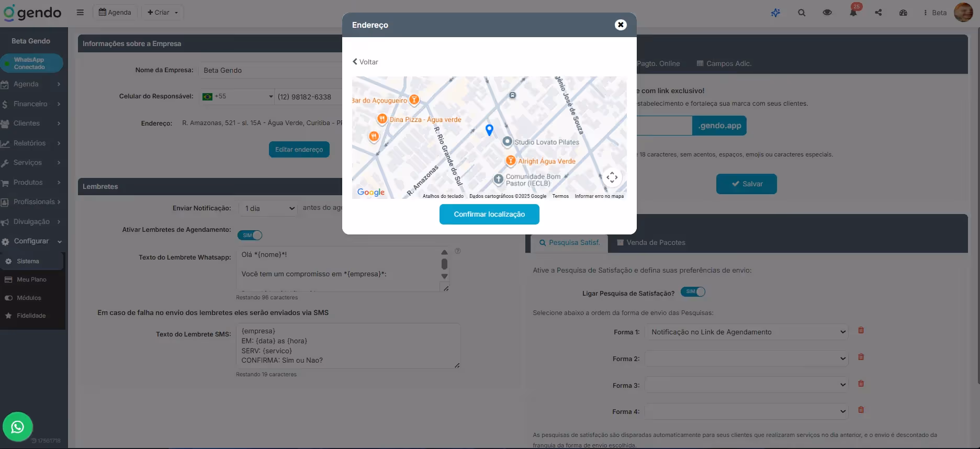Click Bar do Açougueiro map marker
This screenshot has width=980, height=449.
(414, 99)
